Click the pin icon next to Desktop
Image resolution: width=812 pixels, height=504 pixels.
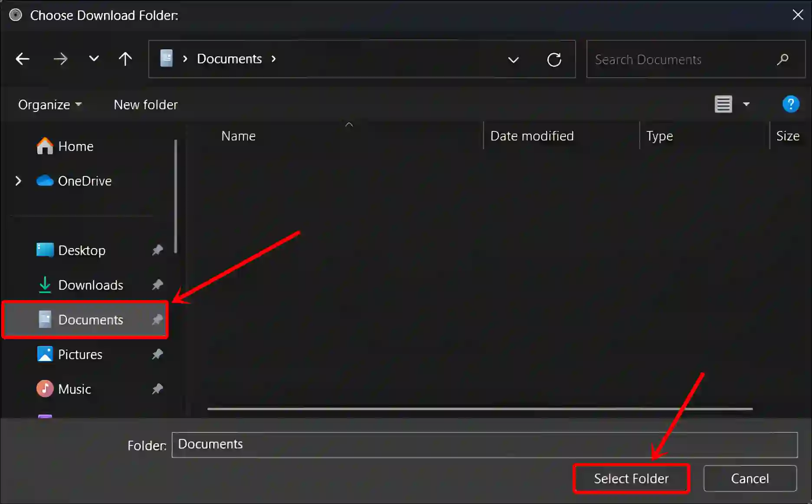[157, 250]
